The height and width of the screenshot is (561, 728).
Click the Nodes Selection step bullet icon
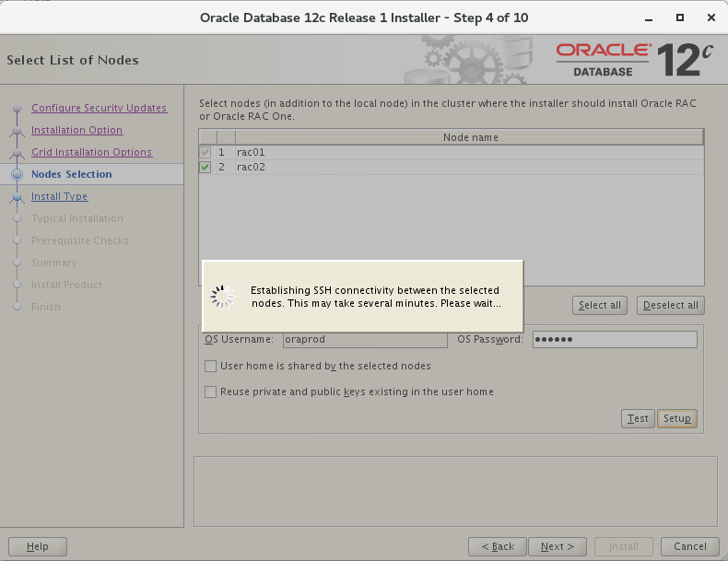tap(18, 174)
